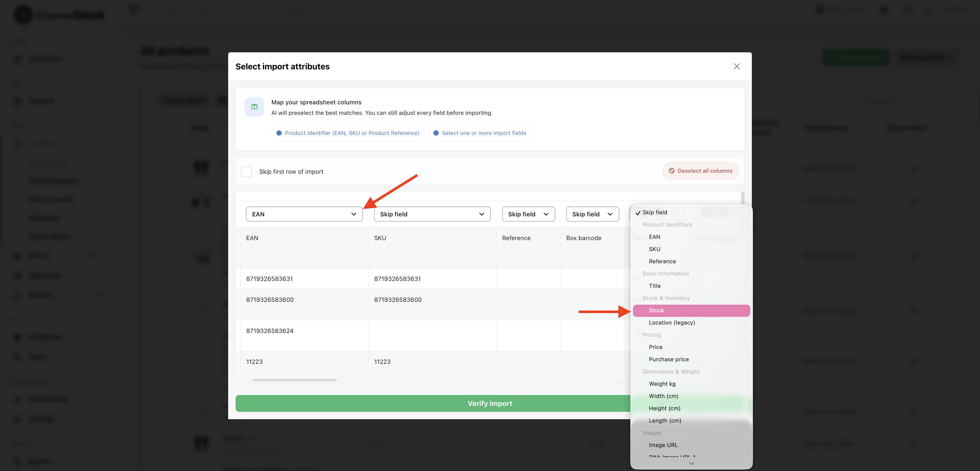
Task: Click the down chevron at the options list bottom
Action: (x=691, y=463)
